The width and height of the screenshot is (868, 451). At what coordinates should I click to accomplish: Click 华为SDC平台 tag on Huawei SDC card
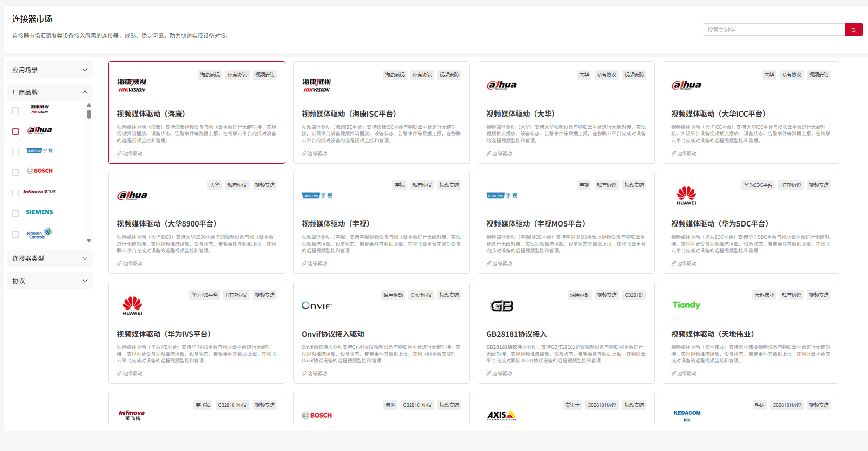coord(758,185)
